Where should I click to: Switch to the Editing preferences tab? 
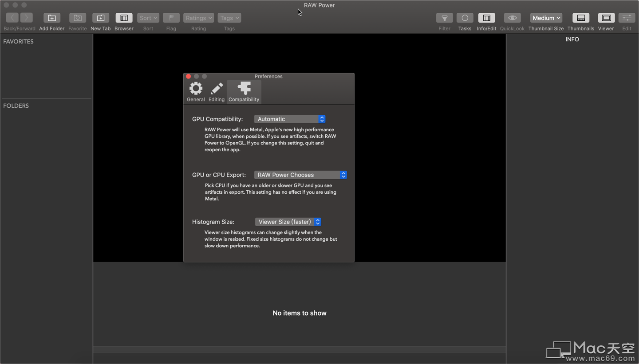coord(217,92)
